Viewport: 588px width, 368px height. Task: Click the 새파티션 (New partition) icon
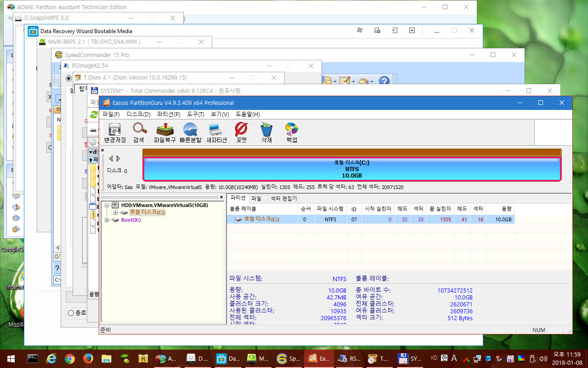[x=216, y=133]
